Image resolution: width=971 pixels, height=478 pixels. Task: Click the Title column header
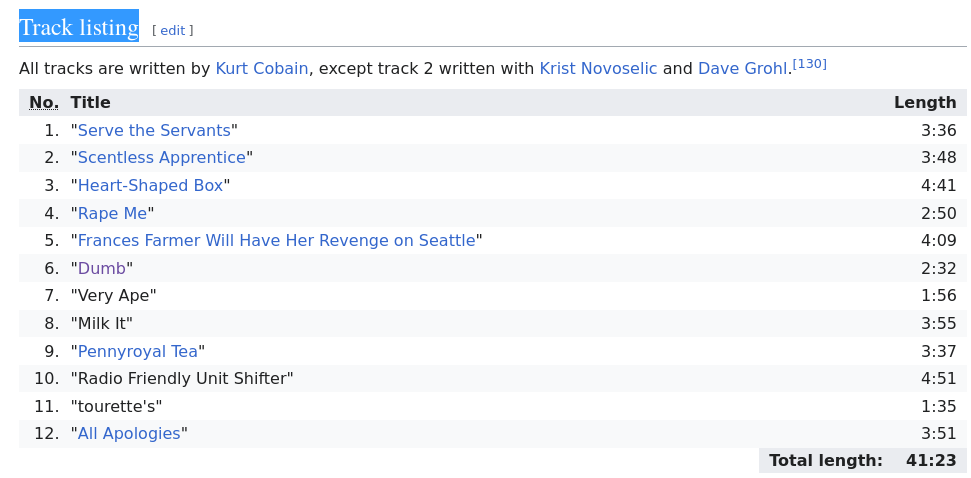[x=90, y=103]
